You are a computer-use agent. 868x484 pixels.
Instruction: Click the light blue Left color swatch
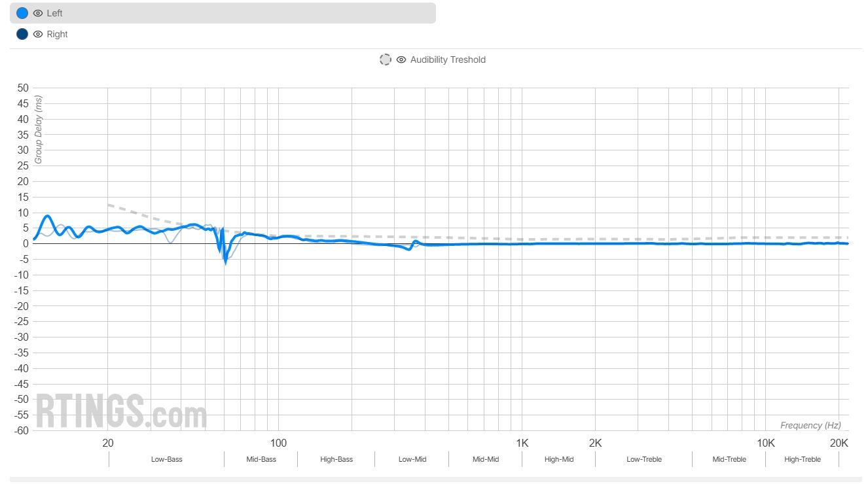click(x=22, y=13)
